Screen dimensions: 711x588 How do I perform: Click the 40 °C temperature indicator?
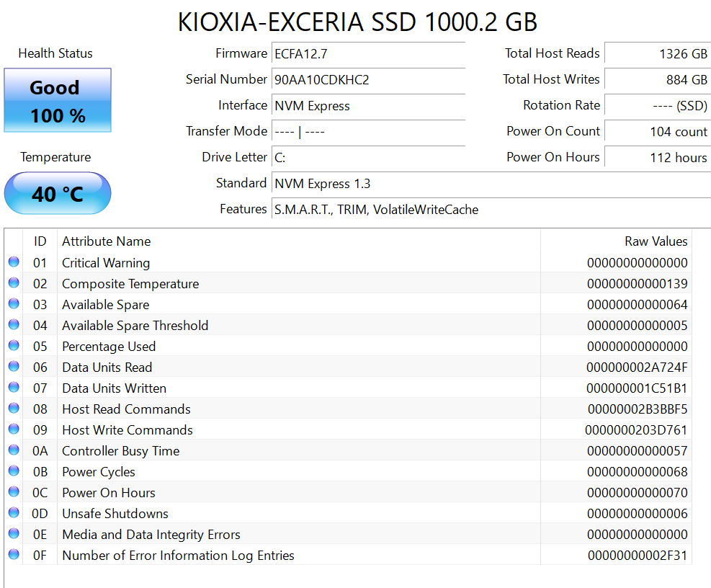(x=58, y=193)
